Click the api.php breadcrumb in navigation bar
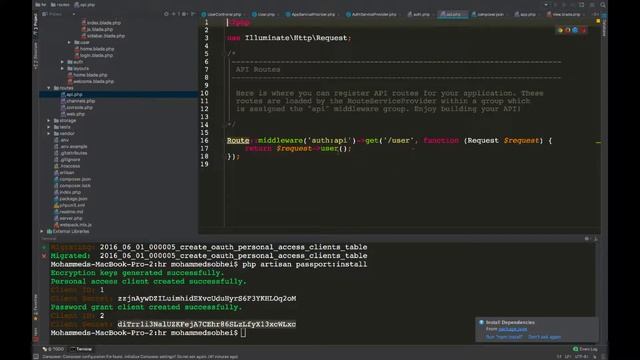 click(85, 5)
